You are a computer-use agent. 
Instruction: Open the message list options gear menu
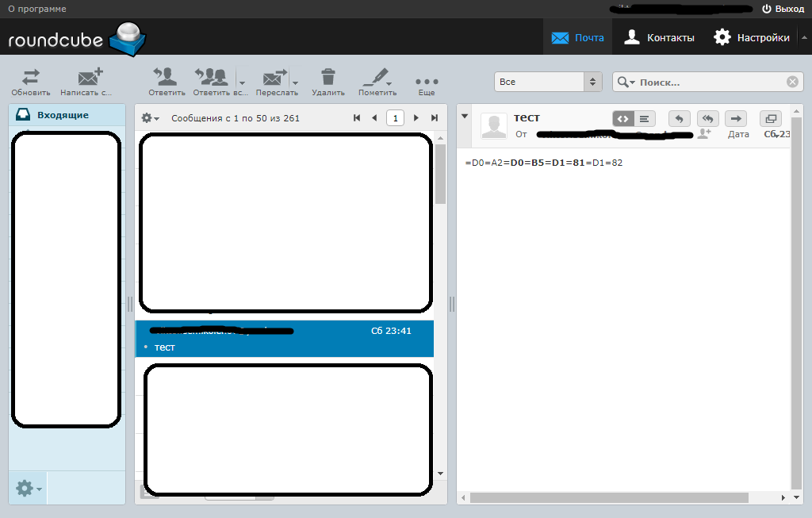(x=147, y=117)
